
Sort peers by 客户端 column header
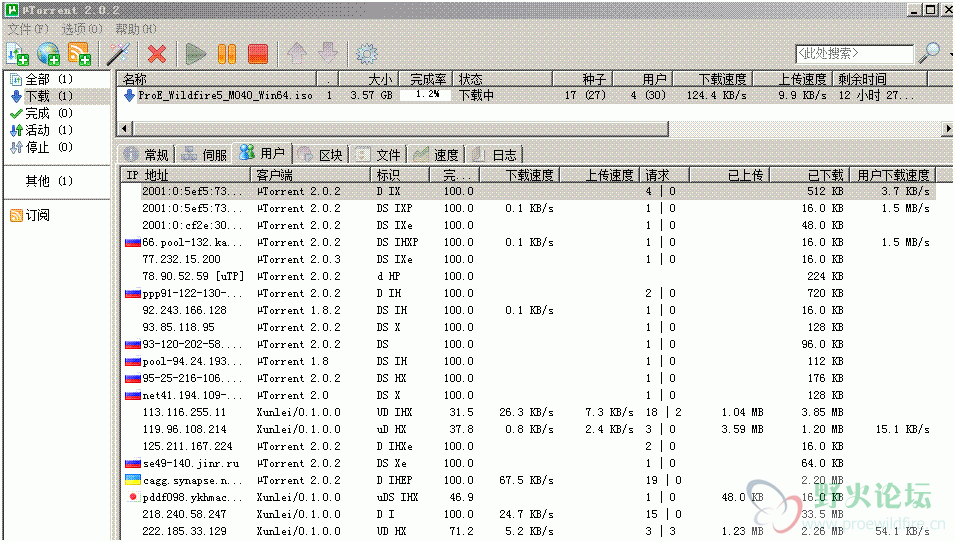tap(310, 175)
